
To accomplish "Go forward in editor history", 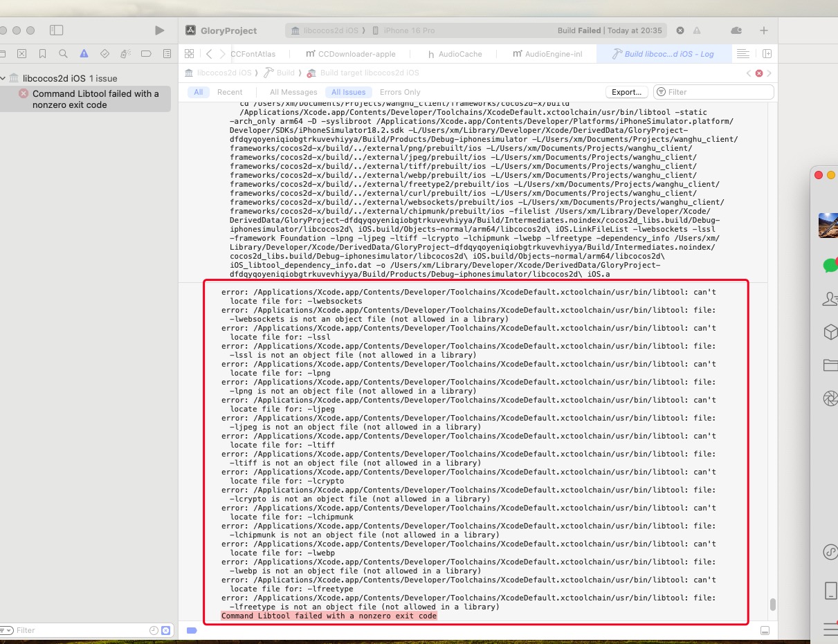I will pos(222,53).
